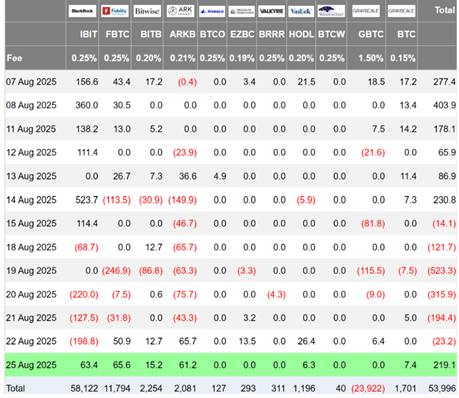Click the Franklin Templeton logo
The width and height of the screenshot is (459, 398).
[x=242, y=11]
